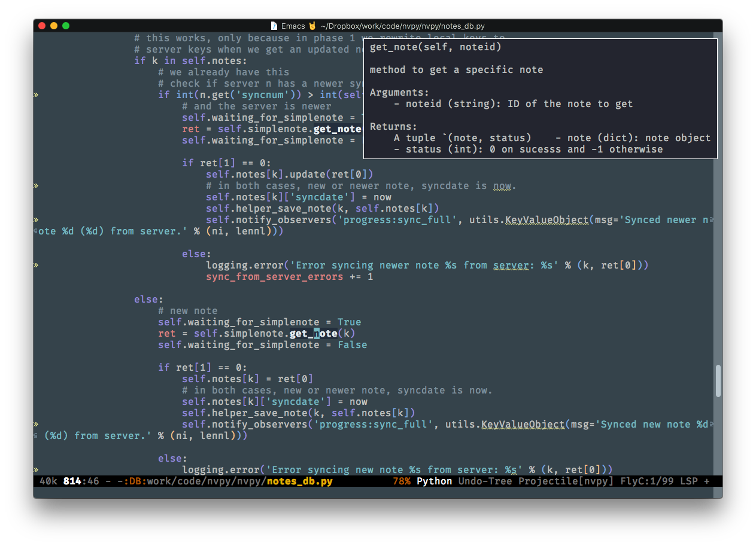
Task: Click the FlyC:1/99 flycheck status
Action: click(646, 481)
